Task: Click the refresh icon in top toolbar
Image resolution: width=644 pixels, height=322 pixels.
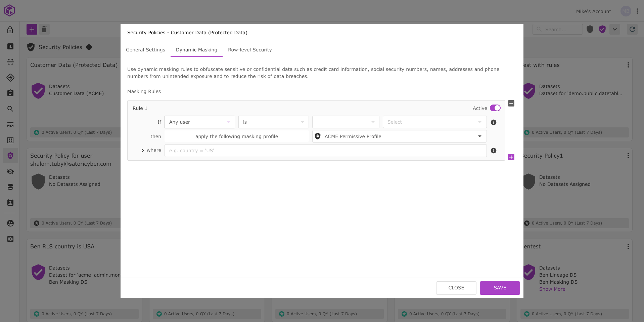Action: [x=632, y=29]
